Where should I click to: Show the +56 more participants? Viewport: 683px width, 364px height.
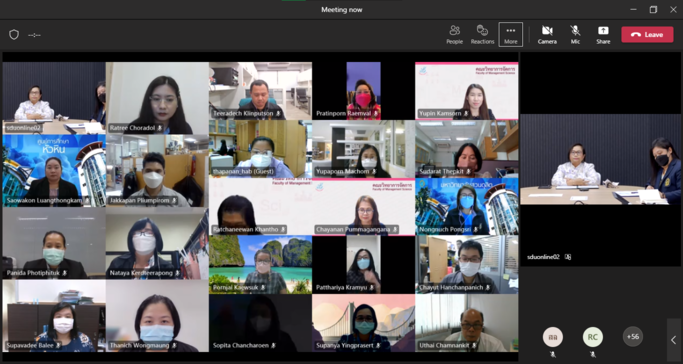tap(632, 337)
